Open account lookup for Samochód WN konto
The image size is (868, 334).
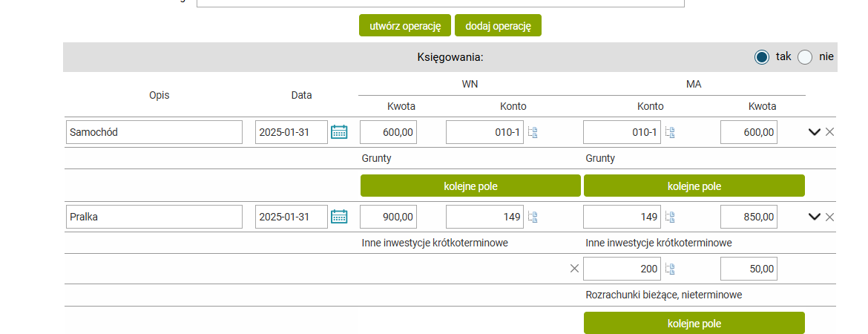533,133
